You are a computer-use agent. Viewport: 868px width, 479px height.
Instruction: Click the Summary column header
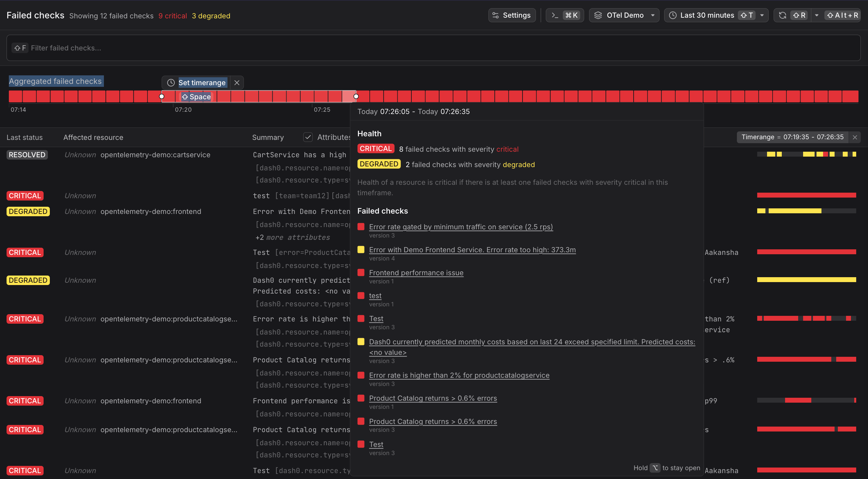pos(268,137)
